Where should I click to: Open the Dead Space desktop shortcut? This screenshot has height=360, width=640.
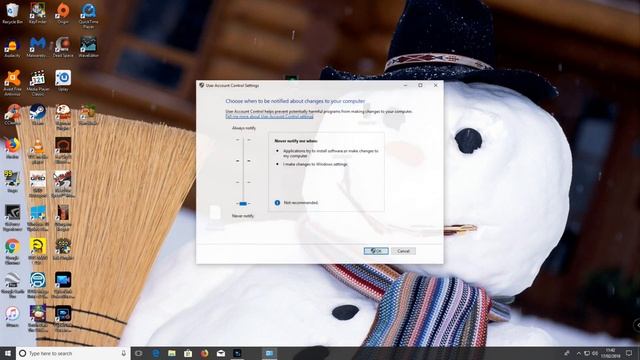pyautogui.click(x=63, y=47)
